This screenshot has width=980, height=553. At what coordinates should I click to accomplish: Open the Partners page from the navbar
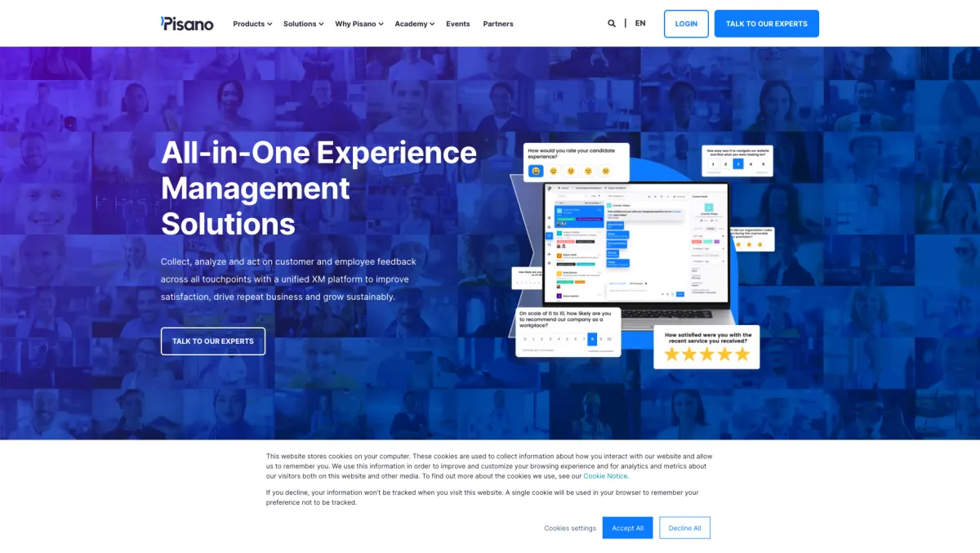click(x=498, y=24)
